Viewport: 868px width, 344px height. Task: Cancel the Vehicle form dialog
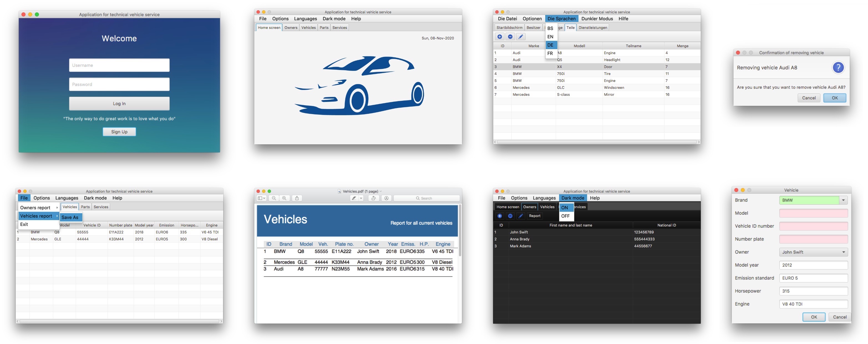(x=839, y=317)
